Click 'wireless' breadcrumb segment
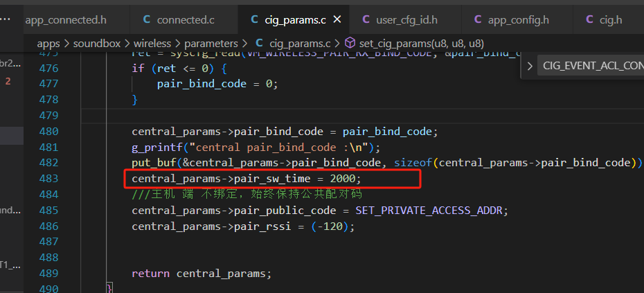Screen dimensions: 644x293 click(x=153, y=44)
